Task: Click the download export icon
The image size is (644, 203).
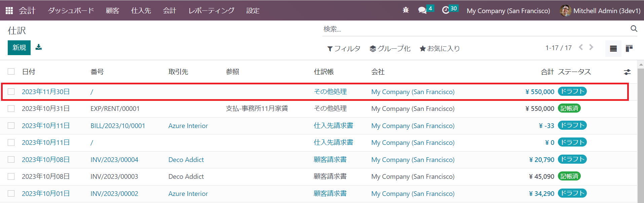Action: tap(39, 47)
